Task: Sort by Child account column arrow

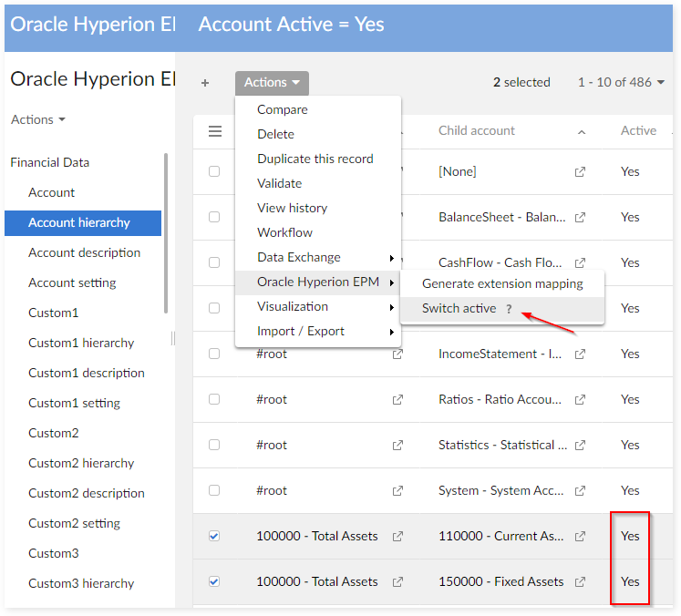Action: (582, 132)
